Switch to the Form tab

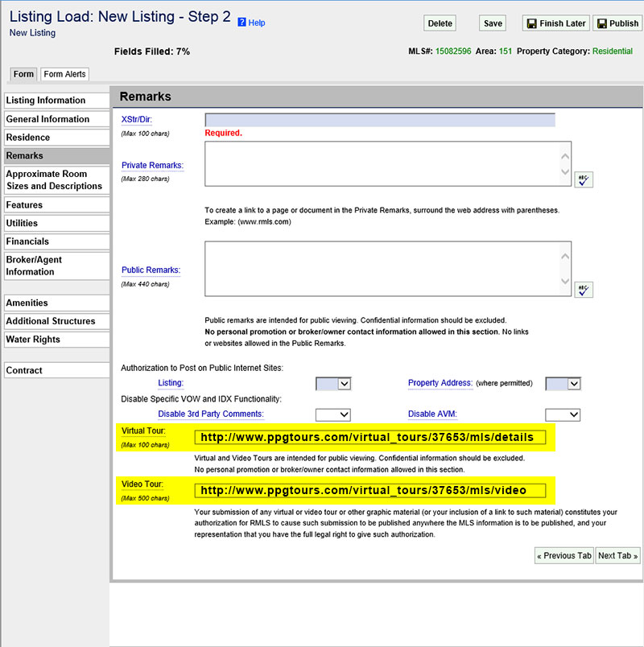click(x=23, y=74)
